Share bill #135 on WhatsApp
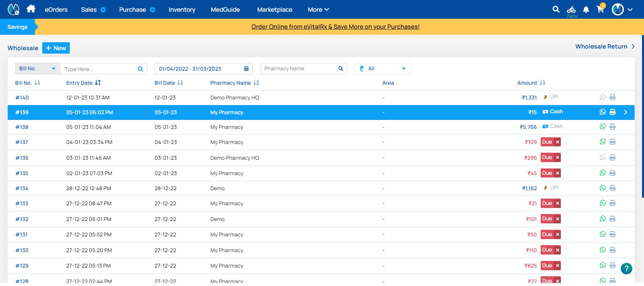The height and width of the screenshot is (286, 644). tap(603, 173)
